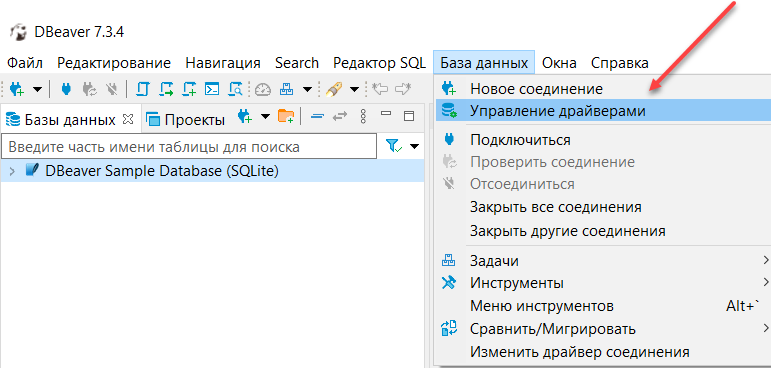Open the Search menu
Image resolution: width=771 pixels, height=368 pixels.
click(297, 63)
